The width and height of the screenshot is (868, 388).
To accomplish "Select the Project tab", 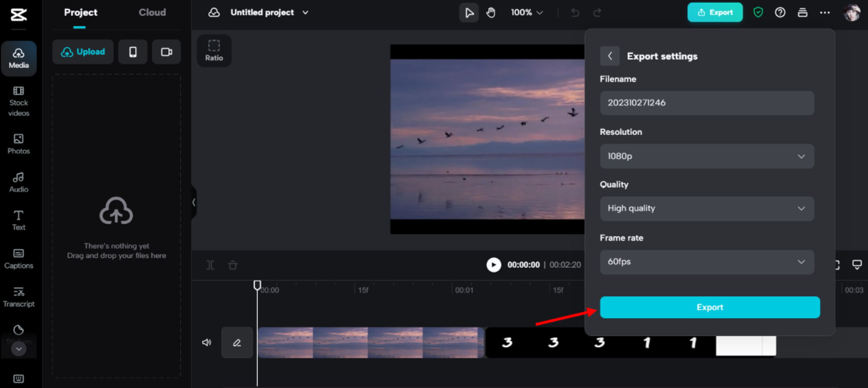I will pos(80,12).
